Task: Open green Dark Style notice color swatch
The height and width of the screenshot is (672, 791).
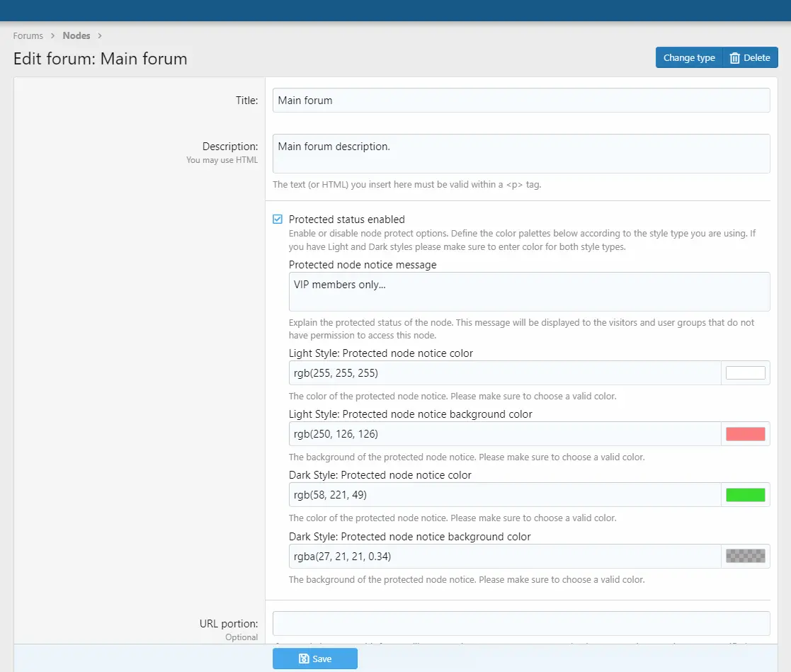Action: point(745,495)
